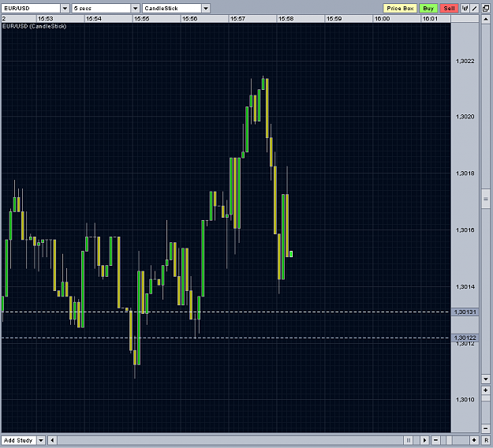Click the red Sell button
The height and width of the screenshot is (448, 493).
pyautogui.click(x=449, y=9)
